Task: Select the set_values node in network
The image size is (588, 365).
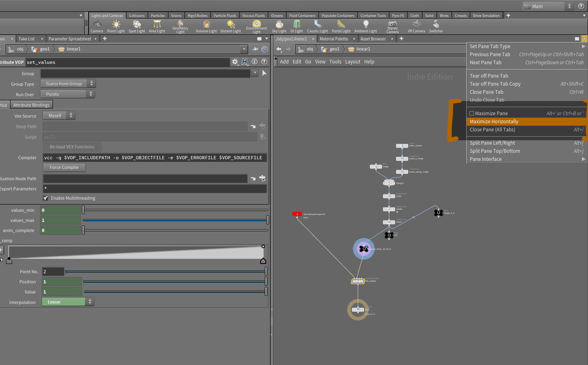Action: [358, 281]
